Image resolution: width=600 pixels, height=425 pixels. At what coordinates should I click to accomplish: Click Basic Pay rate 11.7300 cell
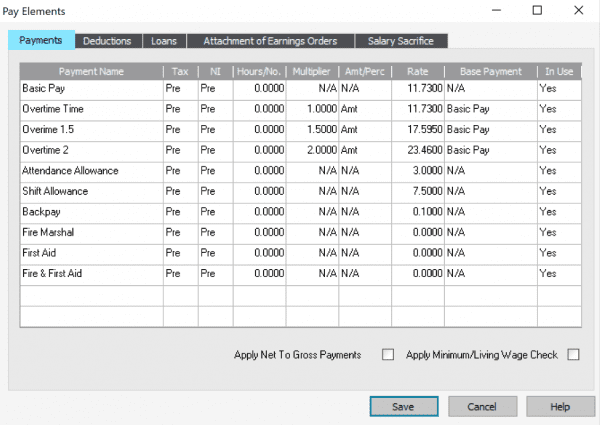(418, 88)
